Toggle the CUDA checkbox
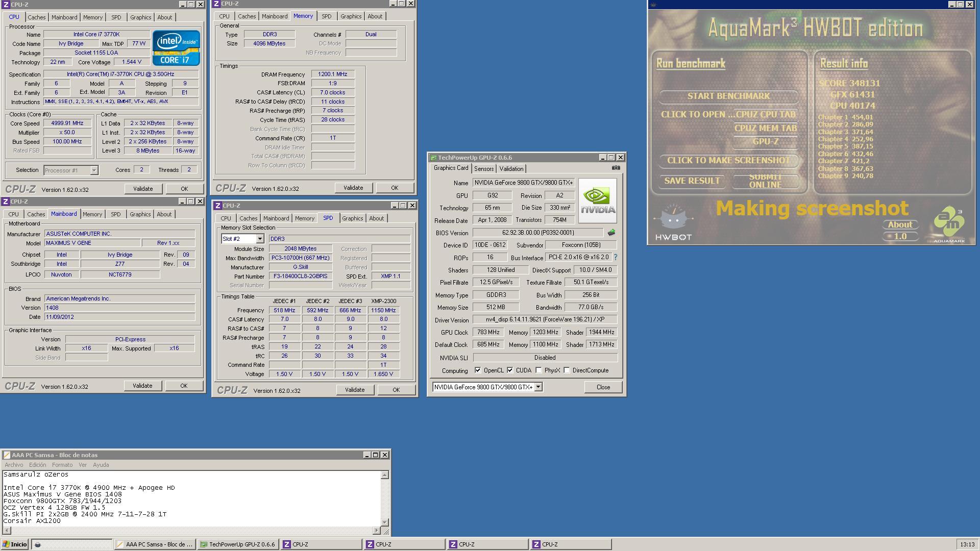This screenshot has height=551, width=980. click(x=510, y=370)
